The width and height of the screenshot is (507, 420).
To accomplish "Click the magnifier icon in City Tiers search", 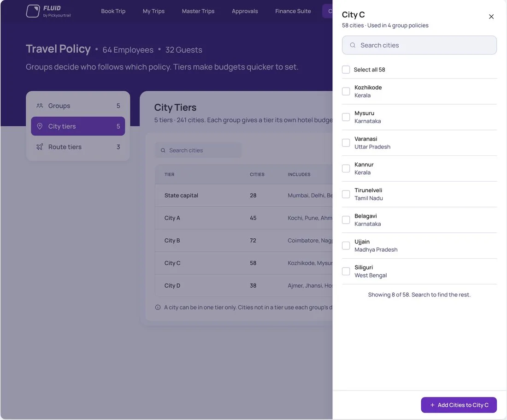I will point(163,150).
